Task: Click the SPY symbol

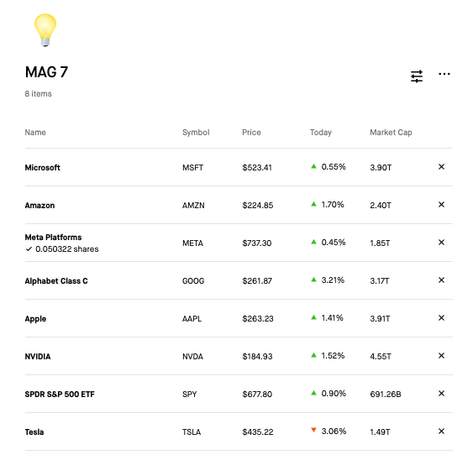Action: (190, 395)
